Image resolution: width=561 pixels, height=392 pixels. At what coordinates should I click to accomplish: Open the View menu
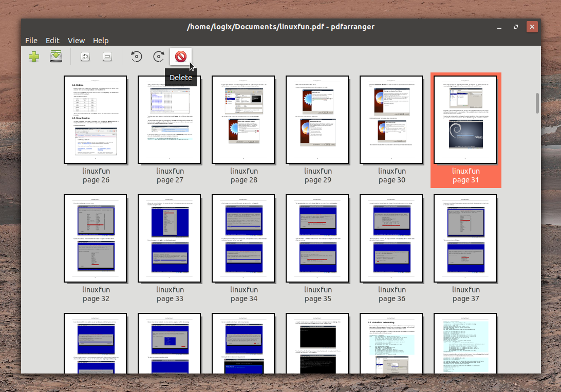point(76,41)
